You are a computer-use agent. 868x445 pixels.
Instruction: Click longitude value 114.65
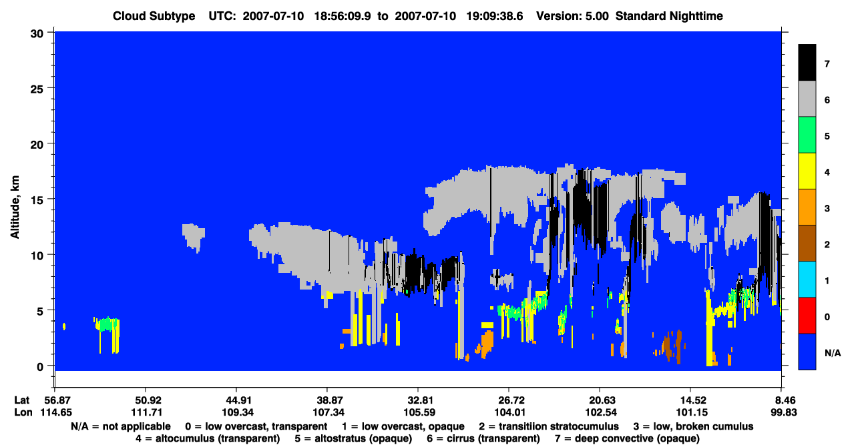point(57,412)
